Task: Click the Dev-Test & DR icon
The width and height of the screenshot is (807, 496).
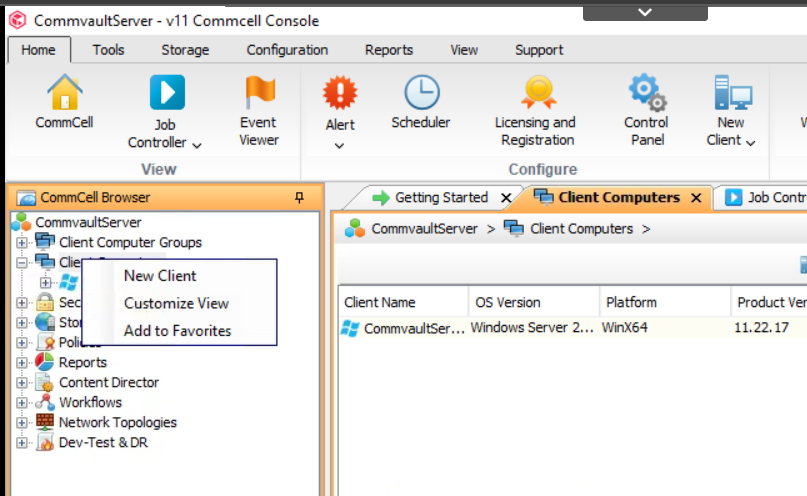Action: 45,442
